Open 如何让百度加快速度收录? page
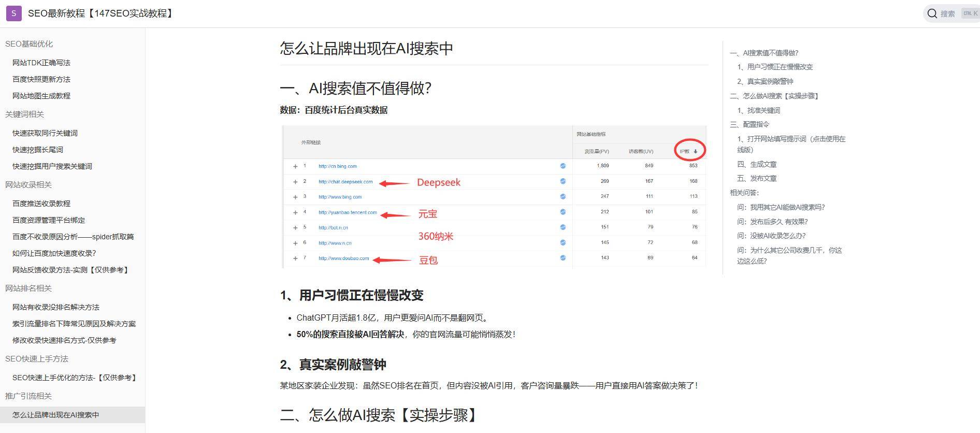This screenshot has height=433, width=980. 54,253
